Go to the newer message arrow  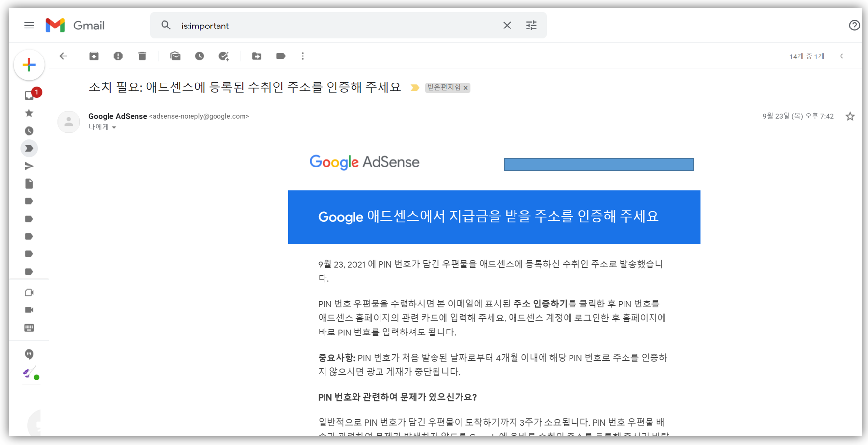click(841, 56)
